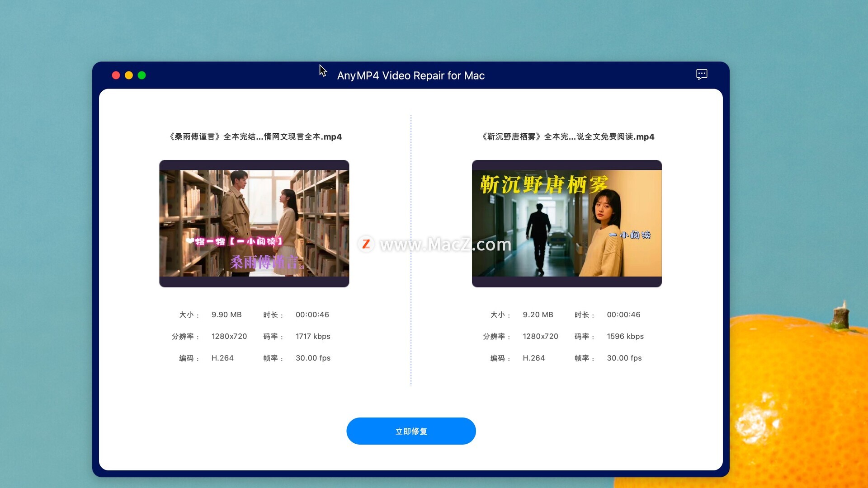Click the 9.20 MB size value
Image resolution: width=868 pixels, height=488 pixels.
pyautogui.click(x=538, y=314)
